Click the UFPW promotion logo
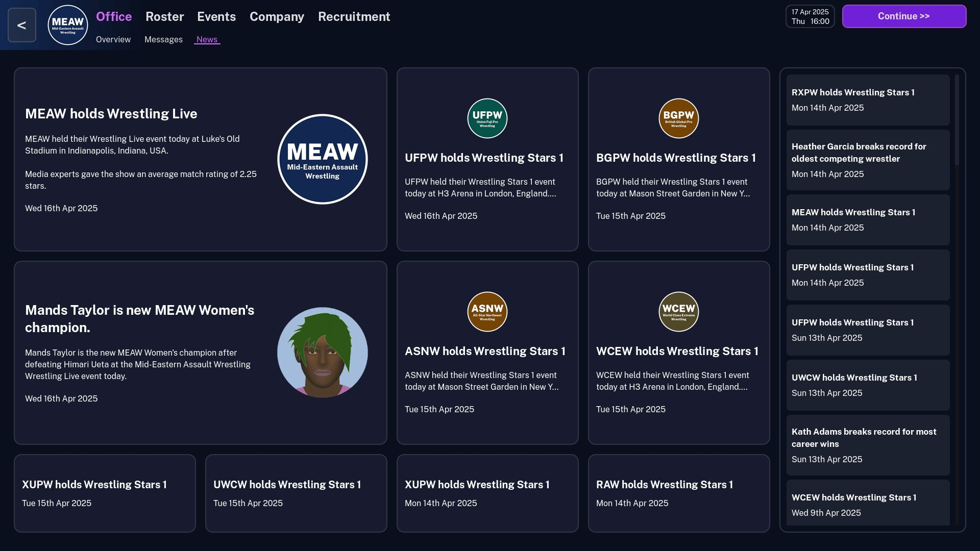The height and width of the screenshot is (551, 980). point(487,118)
